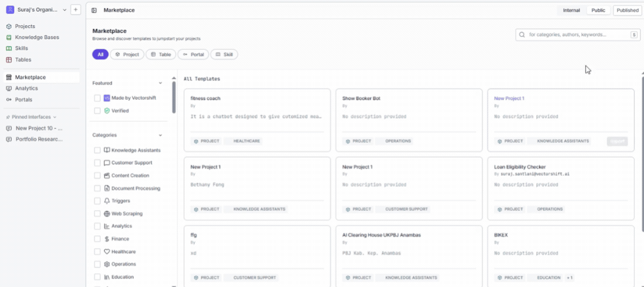644x287 pixels.
Task: Open the Loan Eligibility Checker template
Action: point(561,189)
